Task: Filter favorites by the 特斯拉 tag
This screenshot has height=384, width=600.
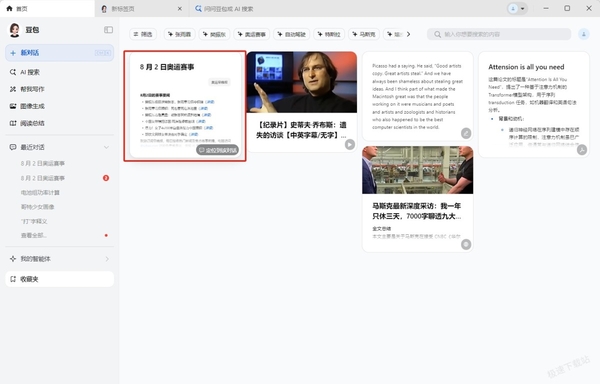Action: point(329,34)
